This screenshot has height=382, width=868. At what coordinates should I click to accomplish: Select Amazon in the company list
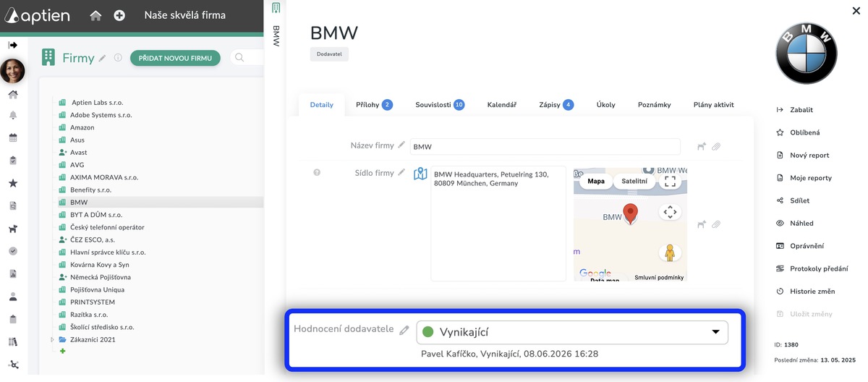click(x=82, y=127)
